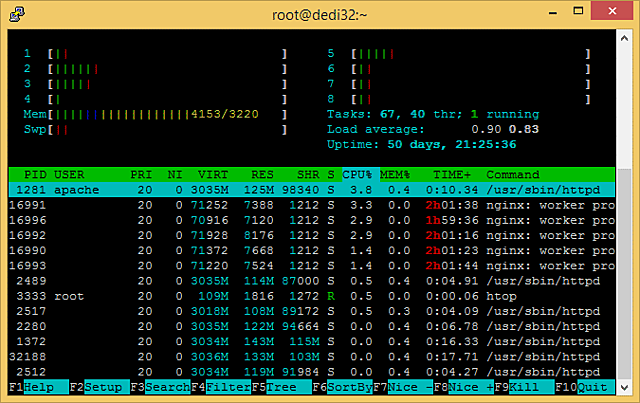Click the Command column header

click(513, 175)
